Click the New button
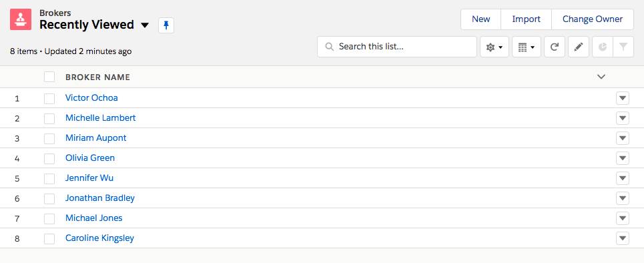Image resolution: width=644 pixels, height=263 pixels. click(481, 19)
